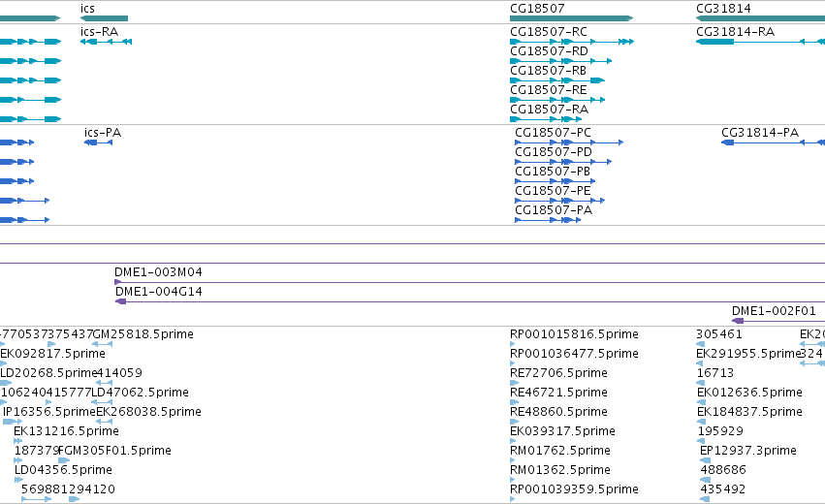Image resolution: width=825 pixels, height=504 pixels.
Task: Click EST RE46721.5prime
Action: click(558, 393)
